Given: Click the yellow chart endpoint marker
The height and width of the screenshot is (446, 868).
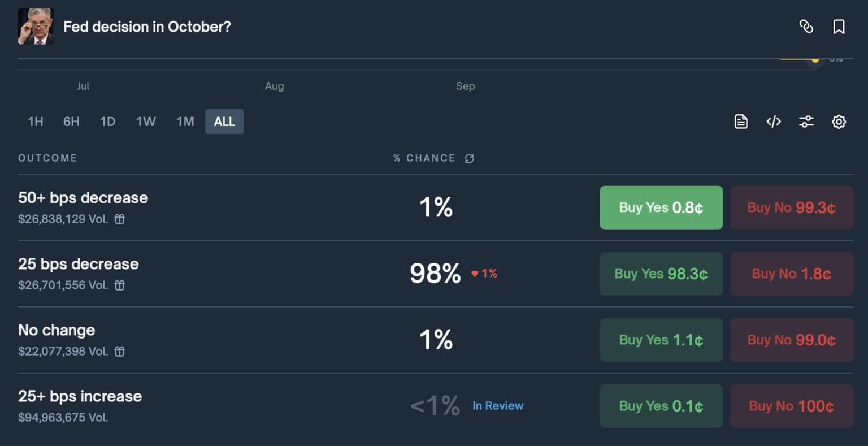Looking at the screenshot, I should click(815, 59).
